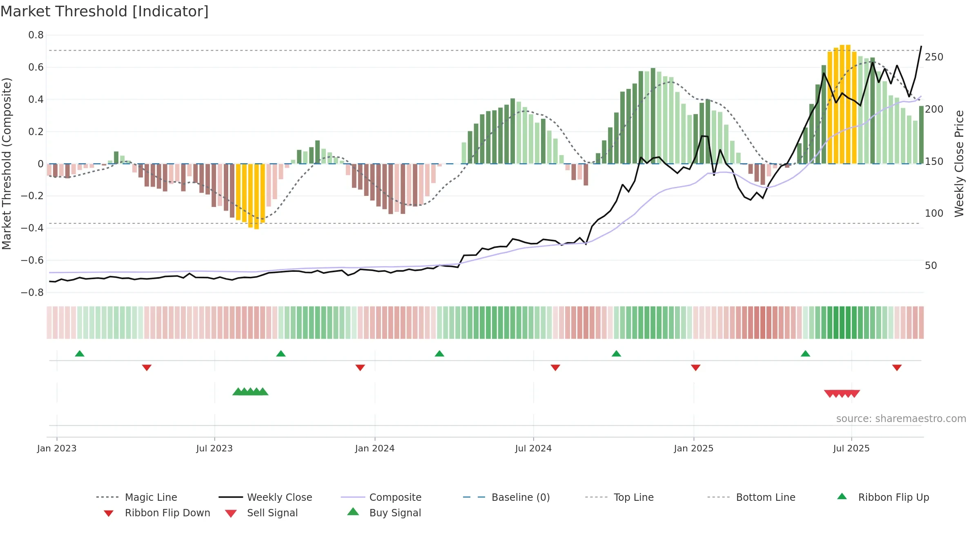Select the first Ribbon Flip Up marker after Jan 2023
Viewport: 980px width, 551px height.
click(80, 353)
